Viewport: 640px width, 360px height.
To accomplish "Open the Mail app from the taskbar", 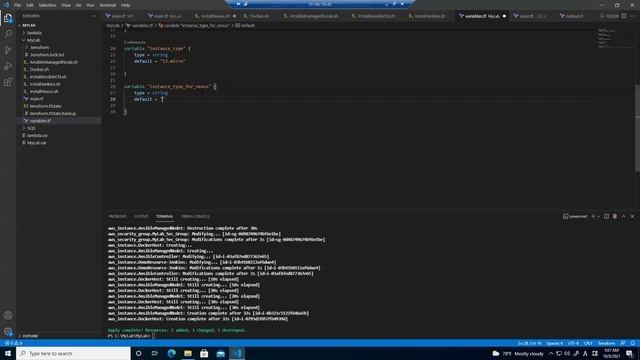I will coord(220,353).
